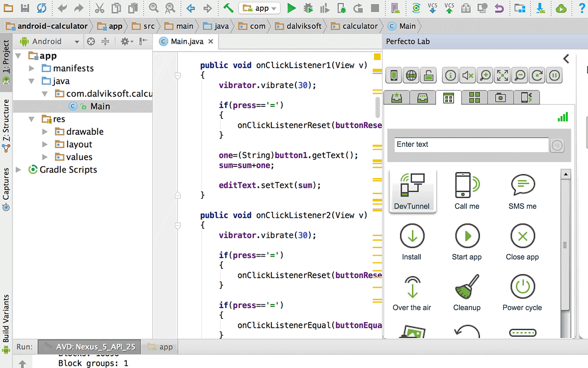
Task: Click the green cloud Perfecto icon
Action: tap(561, 8)
